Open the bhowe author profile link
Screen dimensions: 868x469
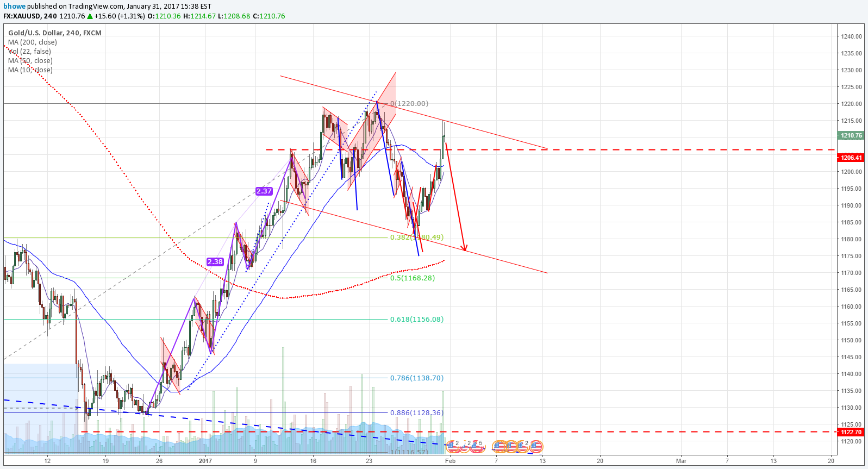(14, 7)
